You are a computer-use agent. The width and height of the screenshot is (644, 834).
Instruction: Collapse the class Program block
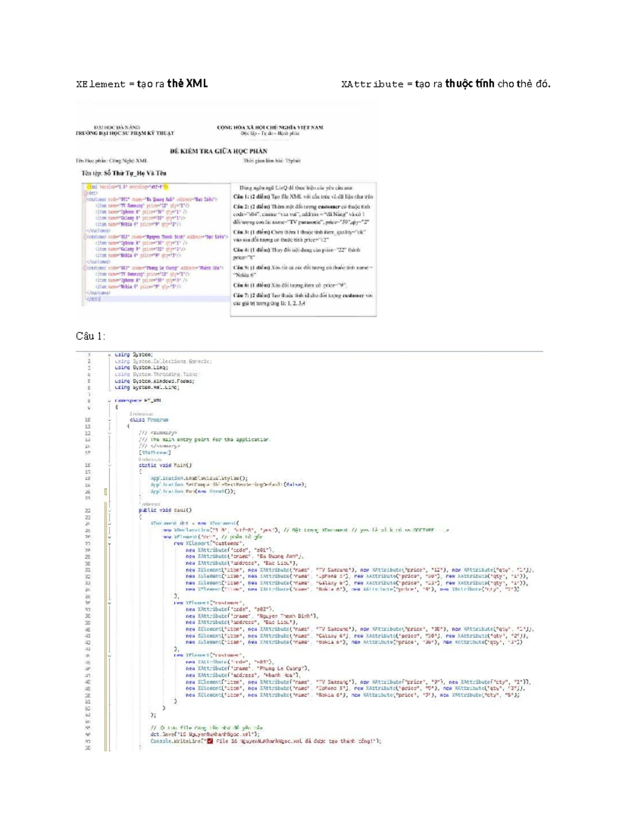point(109,420)
